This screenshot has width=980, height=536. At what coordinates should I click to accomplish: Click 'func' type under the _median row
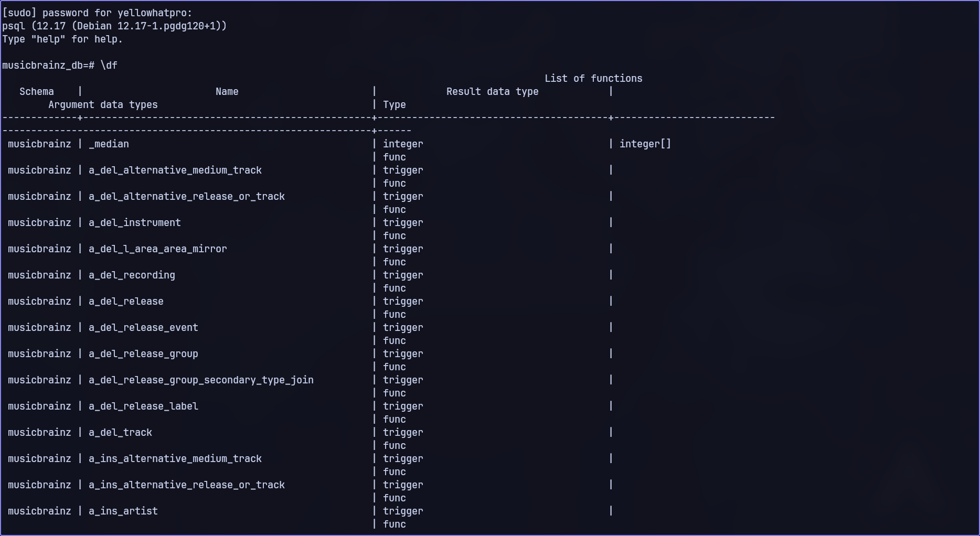pos(395,157)
